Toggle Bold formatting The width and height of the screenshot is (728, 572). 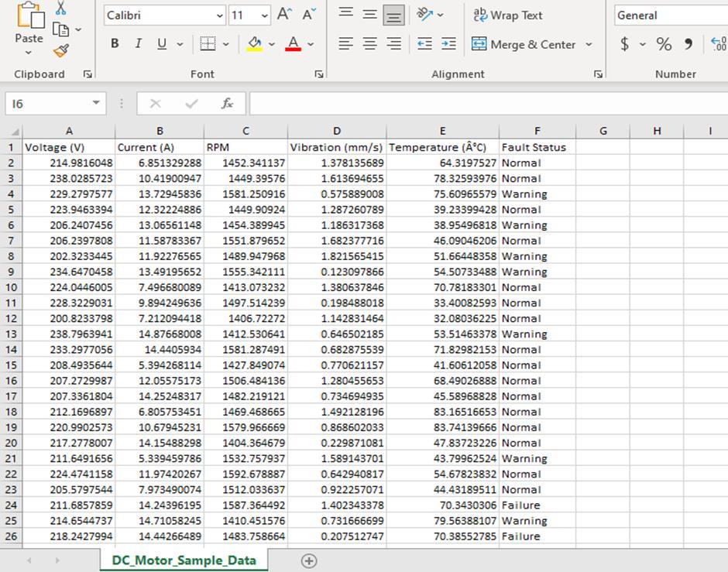(115, 43)
